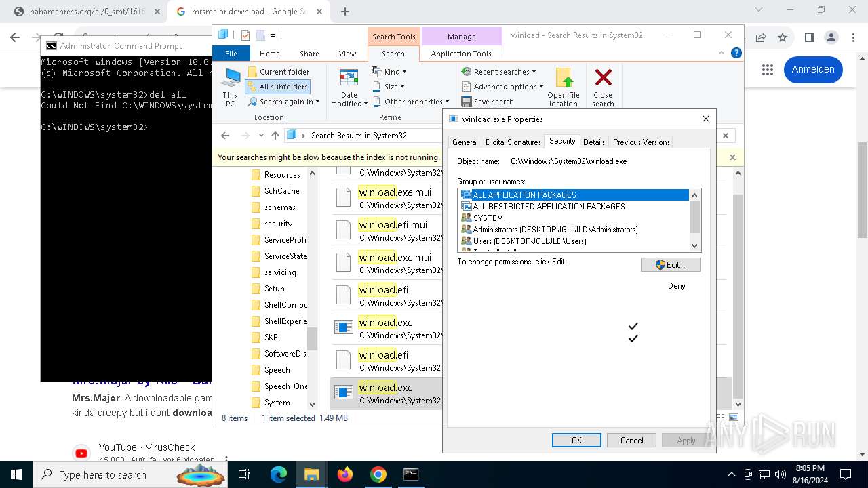Collapse the Explorer ribbon with chevron
The height and width of the screenshot is (488, 868).
[722, 53]
